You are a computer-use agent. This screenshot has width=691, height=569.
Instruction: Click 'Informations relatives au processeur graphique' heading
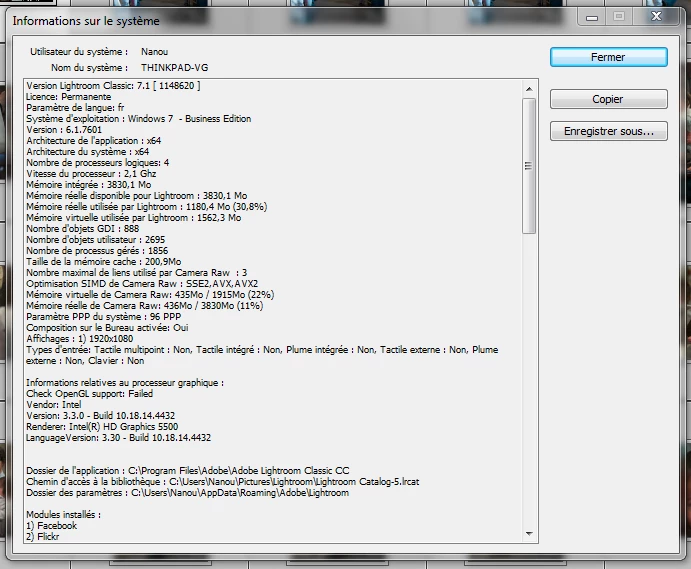coord(125,383)
